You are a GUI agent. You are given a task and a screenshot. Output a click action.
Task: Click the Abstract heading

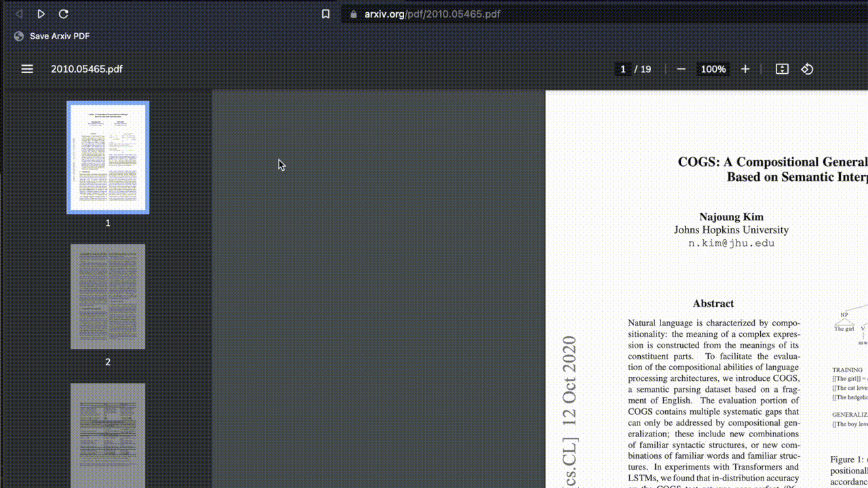[x=713, y=304]
